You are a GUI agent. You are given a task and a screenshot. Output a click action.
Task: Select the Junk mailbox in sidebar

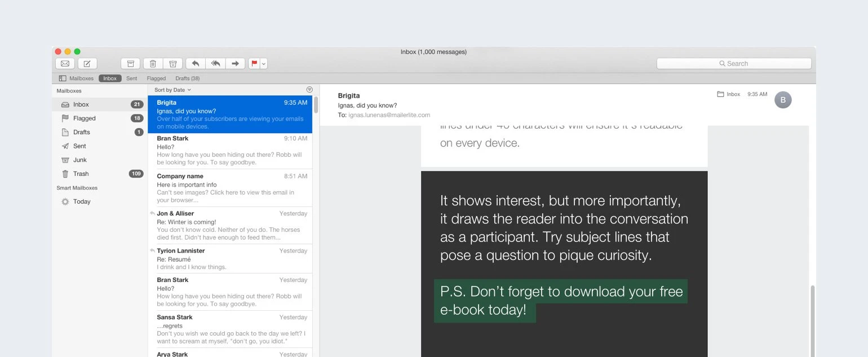80,160
